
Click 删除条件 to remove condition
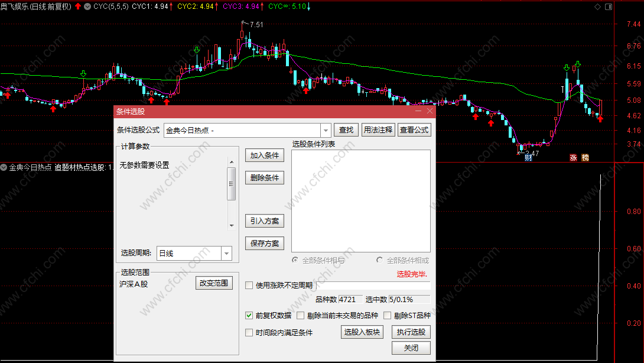pos(265,178)
